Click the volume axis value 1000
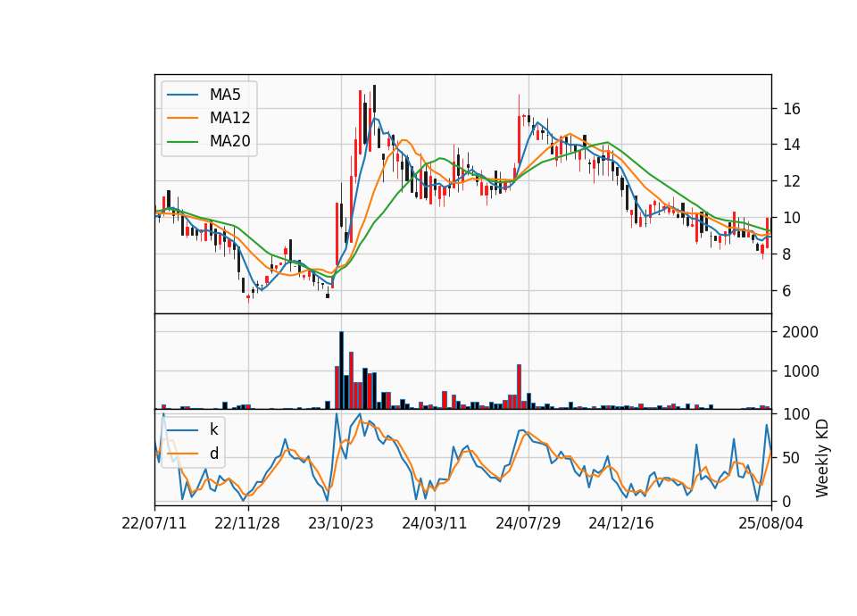Viewport: 857px width, 616px height. (800, 371)
